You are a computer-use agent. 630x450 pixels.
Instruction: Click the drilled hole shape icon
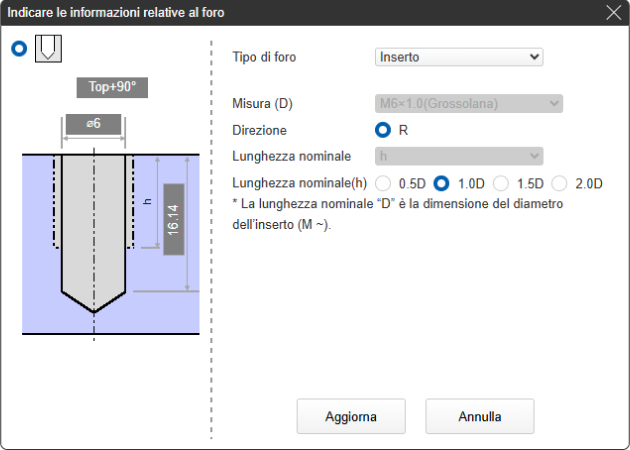(48, 49)
